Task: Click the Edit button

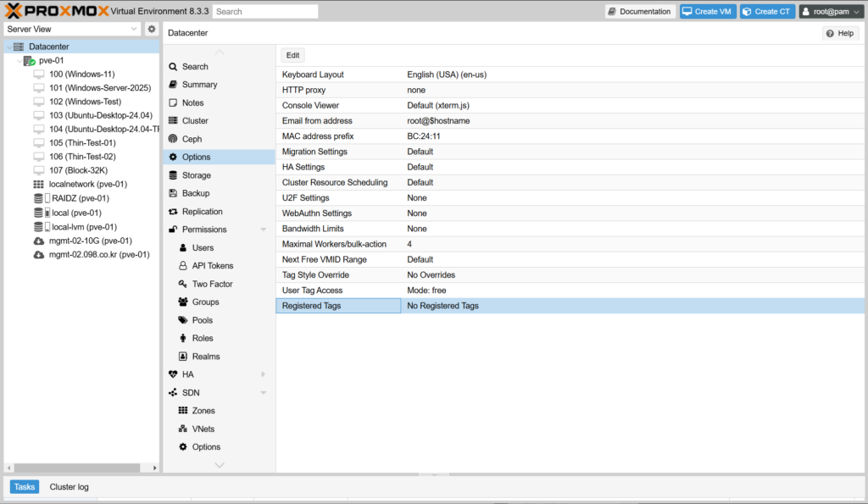Action: pyautogui.click(x=292, y=55)
